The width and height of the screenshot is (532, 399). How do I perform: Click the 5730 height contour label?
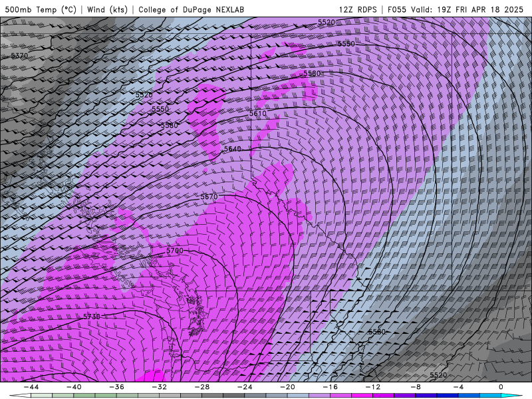point(92,317)
